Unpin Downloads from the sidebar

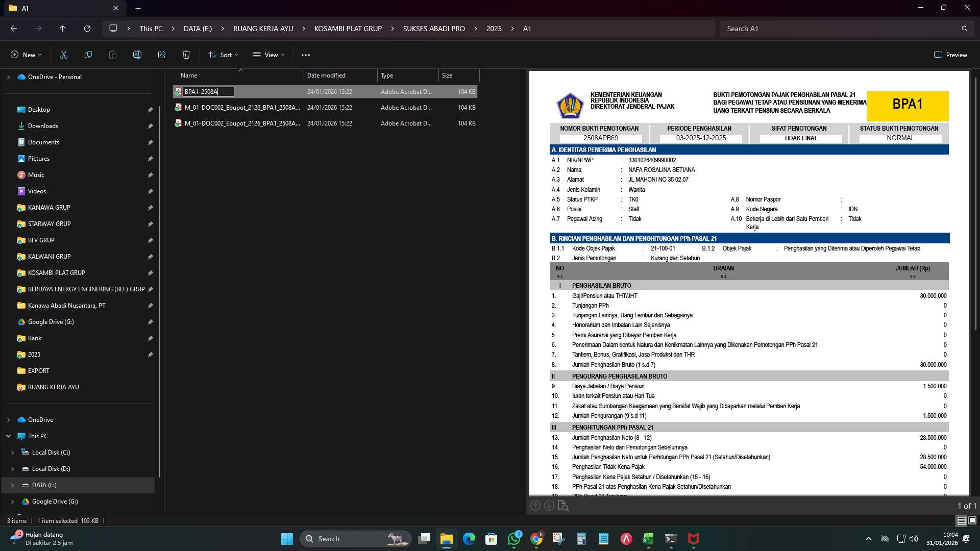tap(151, 126)
